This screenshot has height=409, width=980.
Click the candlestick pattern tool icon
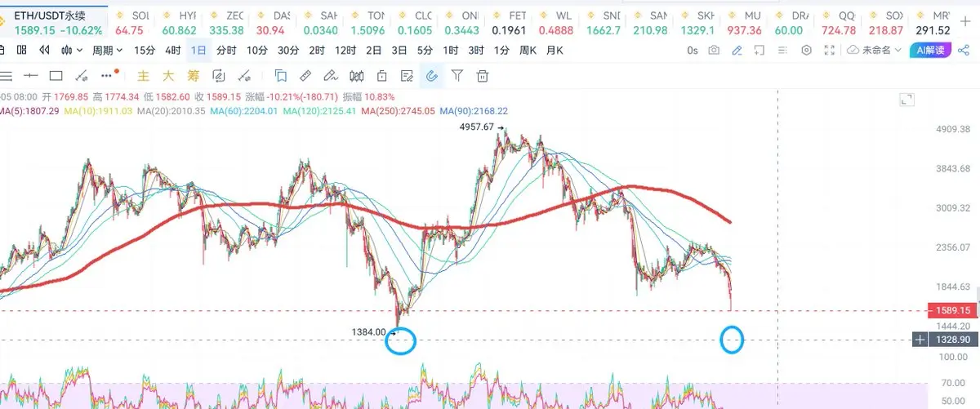356,77
